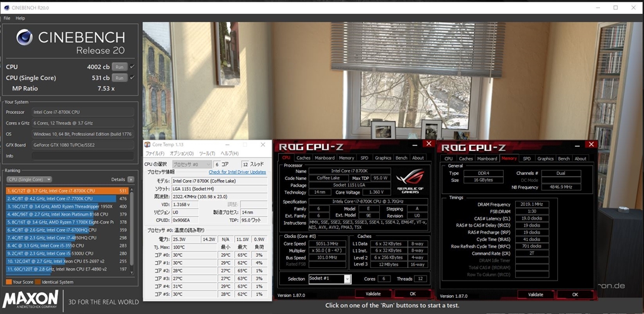
Task: Select ranking row 8 Core i5-3550
Action: click(x=67, y=245)
